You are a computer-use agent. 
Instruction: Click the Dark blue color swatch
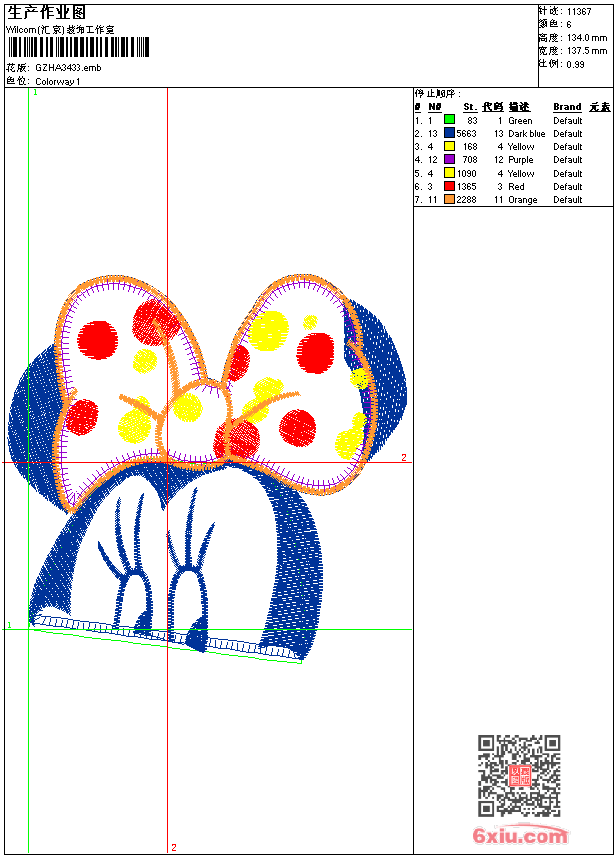[x=449, y=133]
